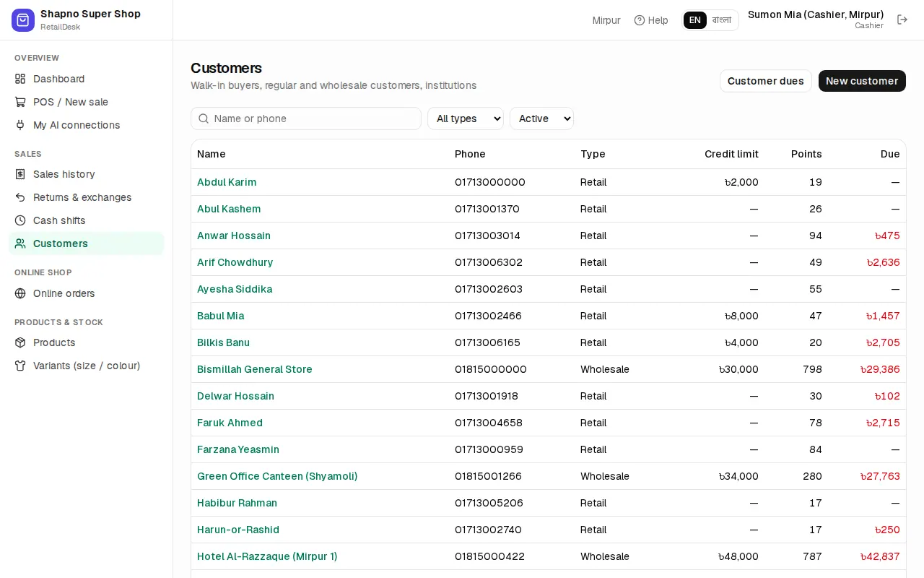Image resolution: width=924 pixels, height=578 pixels.
Task: Click the POS cart icon in sidebar
Action: 20,102
